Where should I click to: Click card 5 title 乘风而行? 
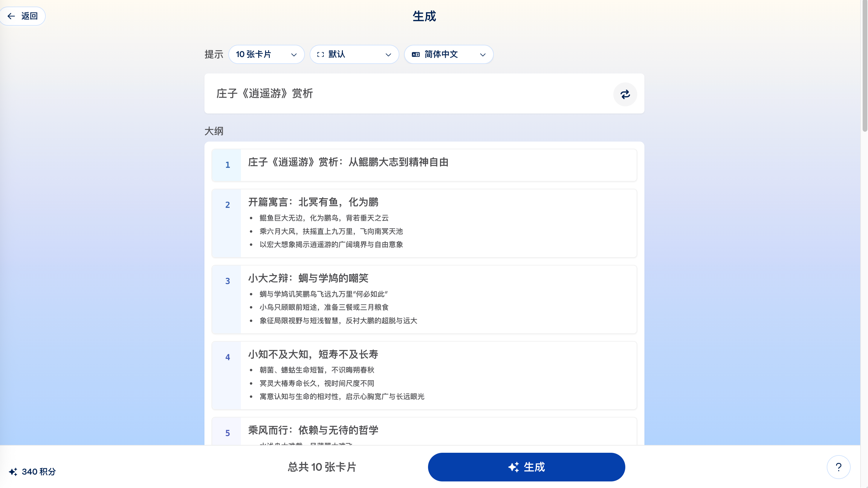(313, 430)
